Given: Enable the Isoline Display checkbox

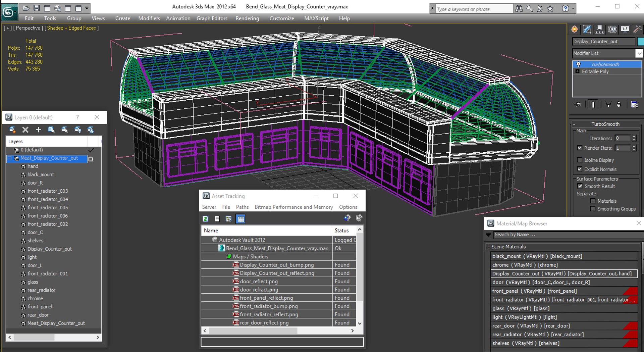Looking at the screenshot, I should [x=579, y=160].
